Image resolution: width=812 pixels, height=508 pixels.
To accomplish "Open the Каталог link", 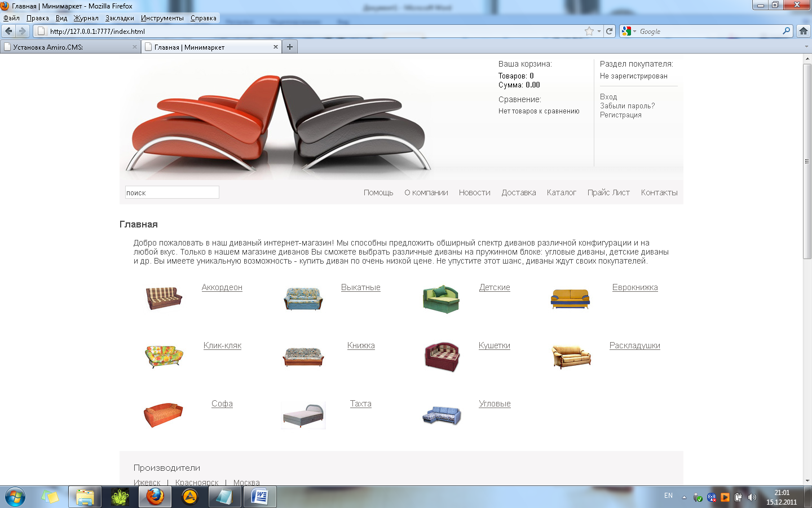I will (x=562, y=192).
